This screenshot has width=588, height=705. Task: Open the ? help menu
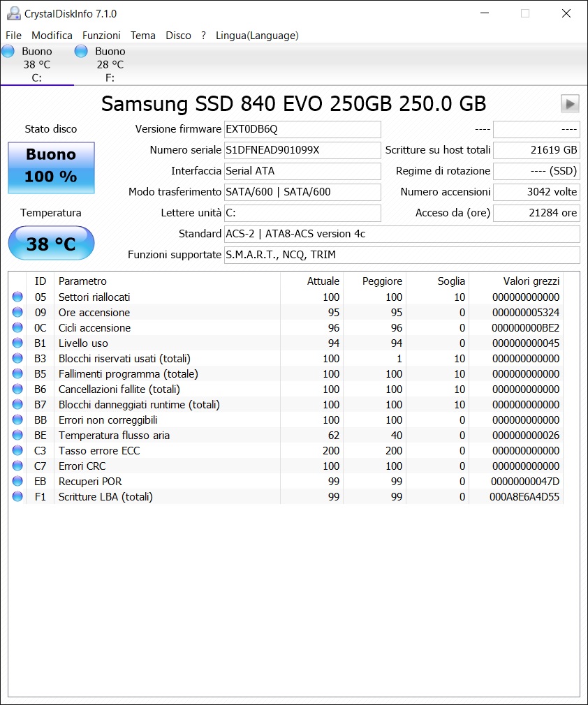[203, 36]
